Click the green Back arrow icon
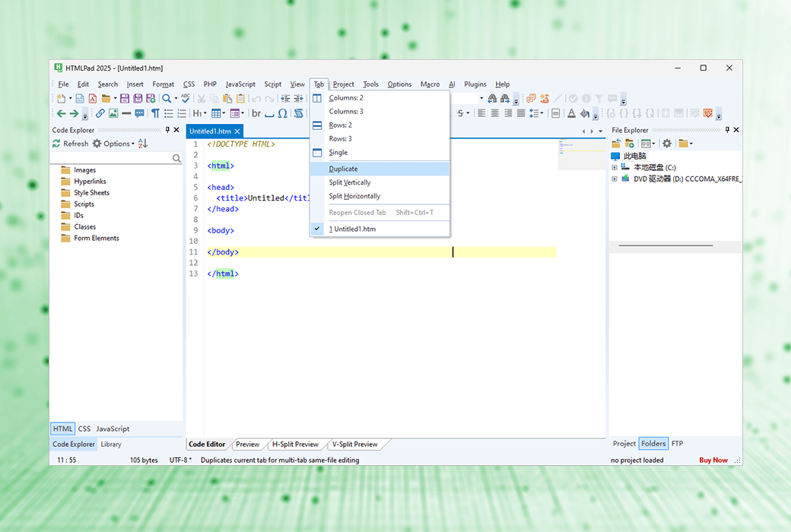 [61, 113]
